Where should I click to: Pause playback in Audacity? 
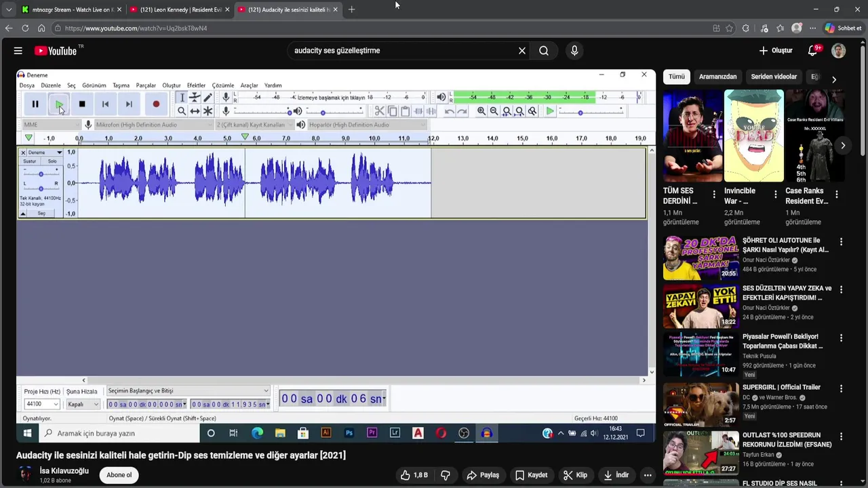35,104
